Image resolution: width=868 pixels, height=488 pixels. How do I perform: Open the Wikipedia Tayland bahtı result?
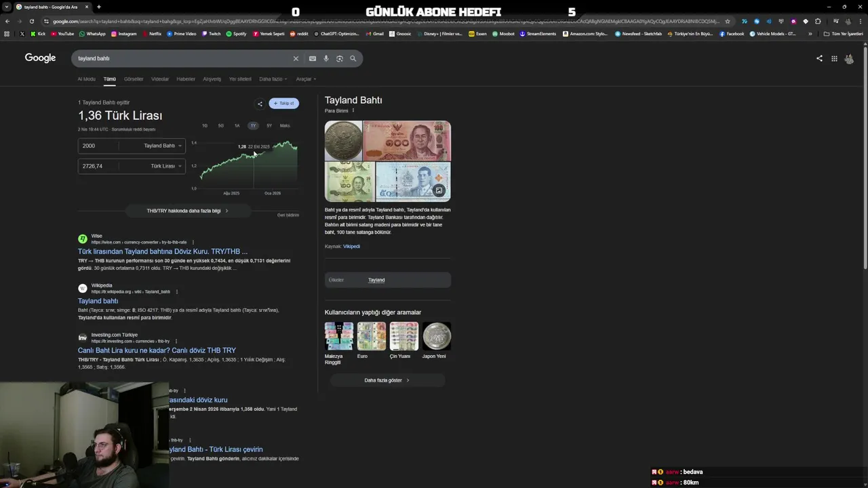[x=98, y=301]
